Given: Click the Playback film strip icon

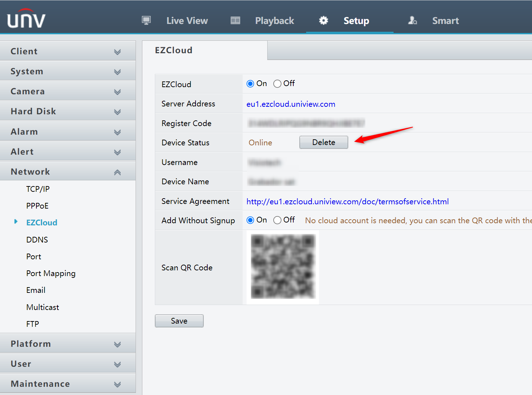Looking at the screenshot, I should coord(235,20).
